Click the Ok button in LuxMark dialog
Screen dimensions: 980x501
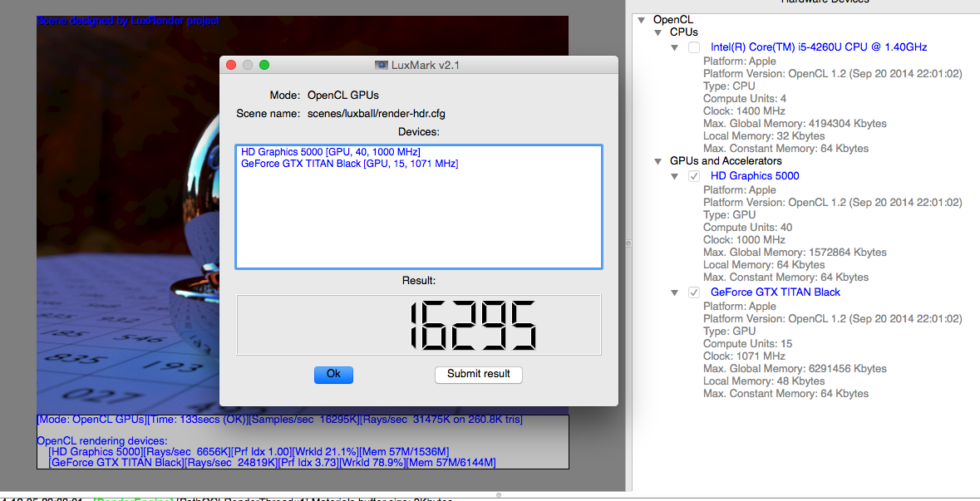[x=333, y=374]
